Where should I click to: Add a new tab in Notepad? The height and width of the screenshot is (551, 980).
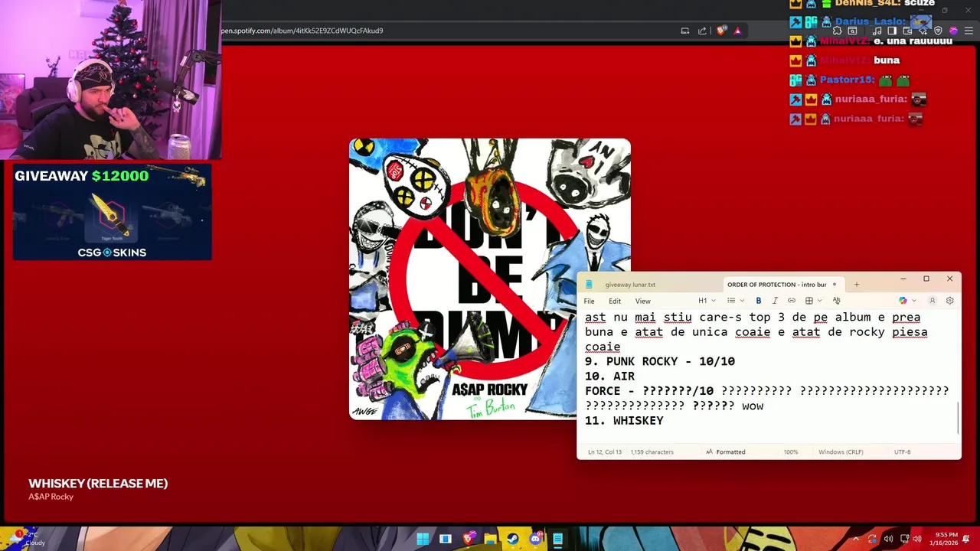point(856,285)
